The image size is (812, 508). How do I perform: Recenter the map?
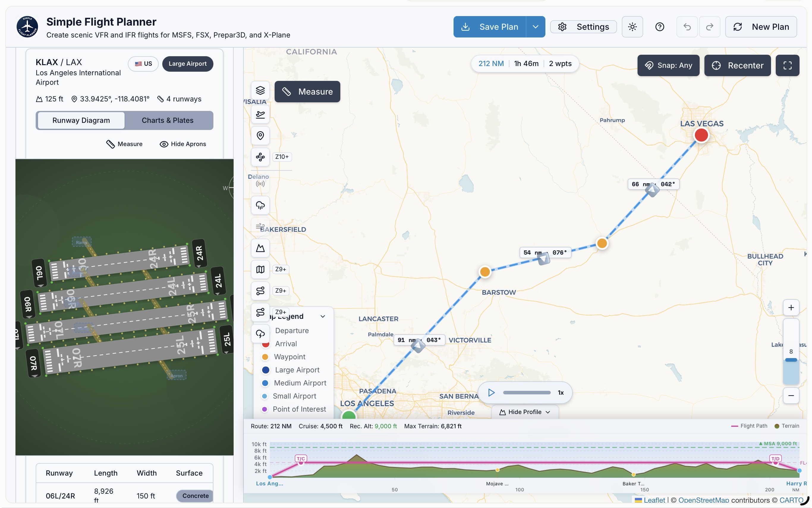point(737,65)
